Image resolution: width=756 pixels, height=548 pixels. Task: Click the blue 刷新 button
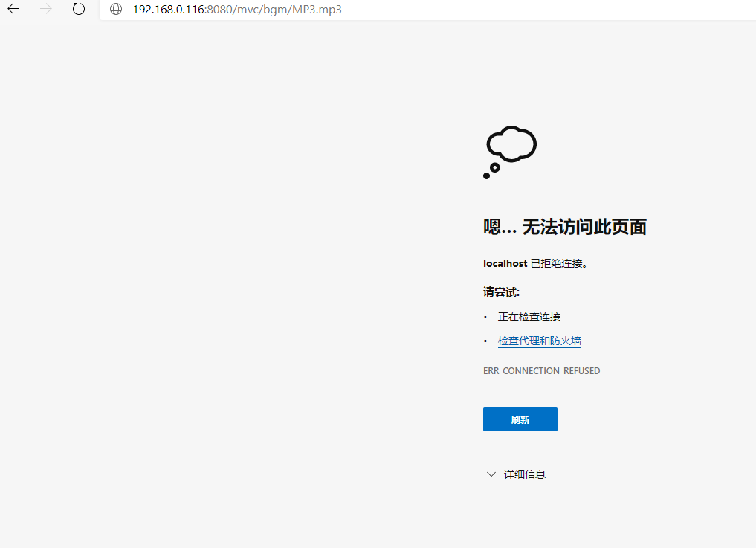pyautogui.click(x=520, y=419)
